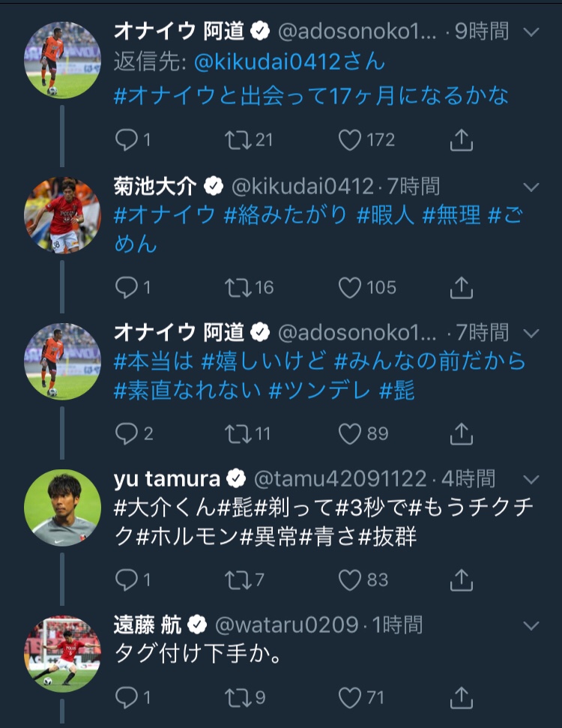
Task: Like the tweet with 172 likes
Action: (x=350, y=139)
